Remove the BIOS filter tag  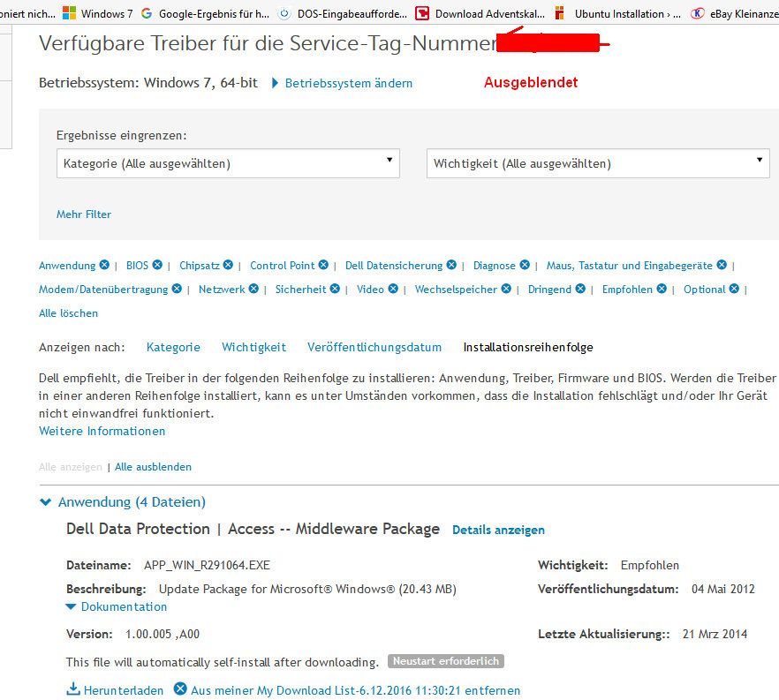(157, 265)
